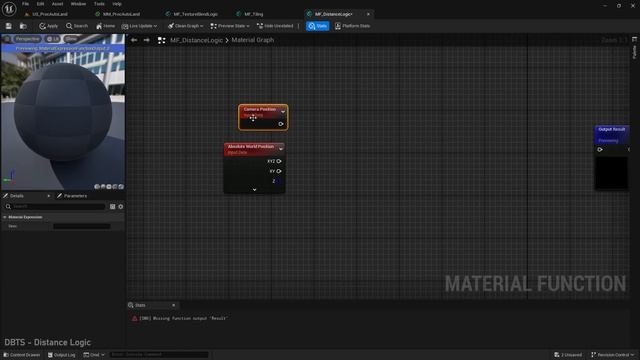Switch to the MF_TextureBlendLogic tab

[x=195, y=14]
